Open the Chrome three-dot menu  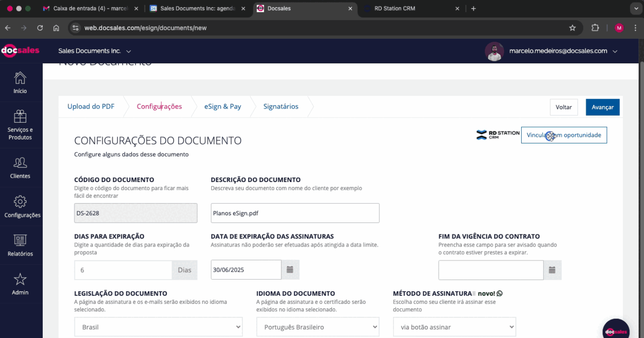click(x=635, y=28)
